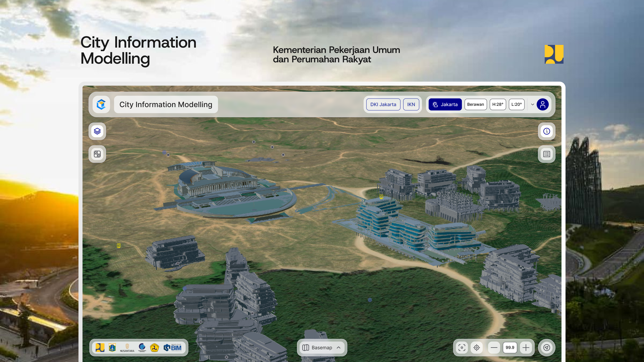Viewport: 644px width, 362px height.
Task: Click the map grid overlay icon
Action: pos(97,154)
